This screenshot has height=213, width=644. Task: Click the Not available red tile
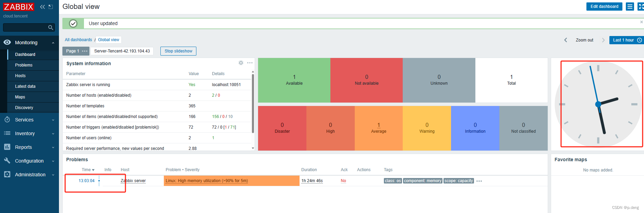(x=366, y=80)
